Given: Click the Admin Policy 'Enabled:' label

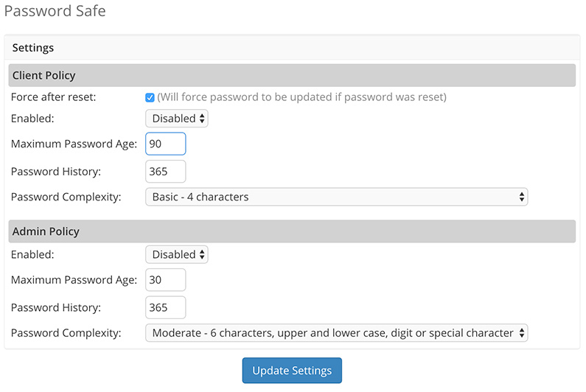Looking at the screenshot, I should pyautogui.click(x=32, y=255).
